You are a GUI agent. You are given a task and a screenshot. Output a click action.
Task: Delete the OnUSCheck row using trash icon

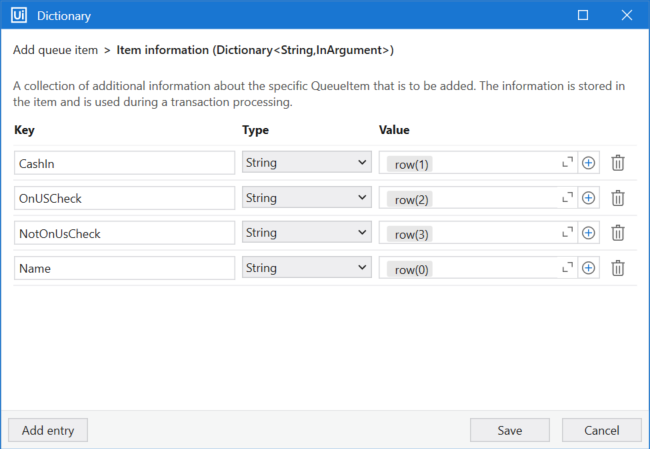click(618, 198)
